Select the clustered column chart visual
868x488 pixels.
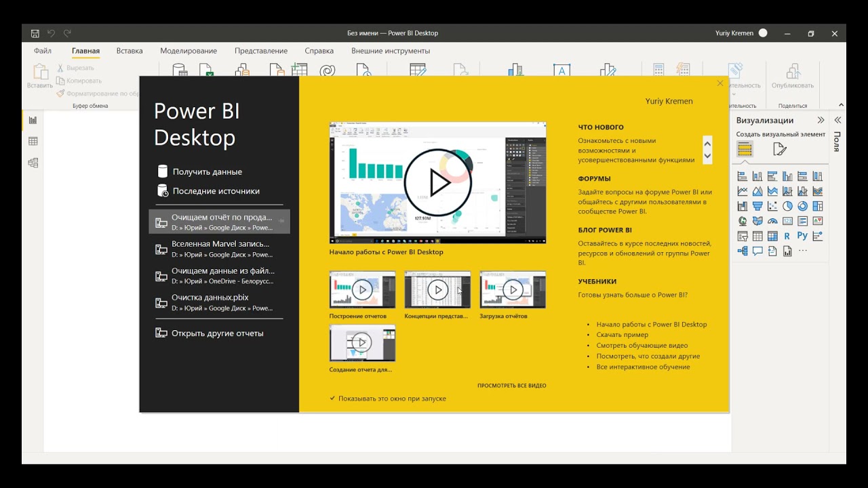click(x=787, y=176)
